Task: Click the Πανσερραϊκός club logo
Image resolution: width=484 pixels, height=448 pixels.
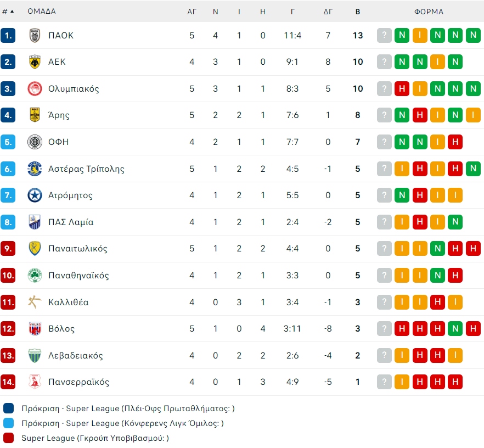Action: pyautogui.click(x=35, y=382)
